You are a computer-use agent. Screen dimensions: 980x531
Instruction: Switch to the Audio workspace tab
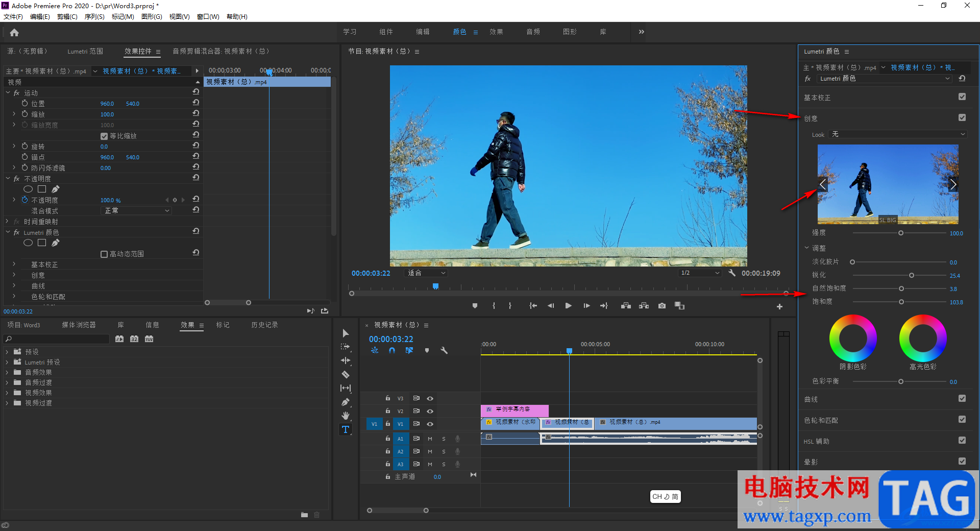click(533, 32)
